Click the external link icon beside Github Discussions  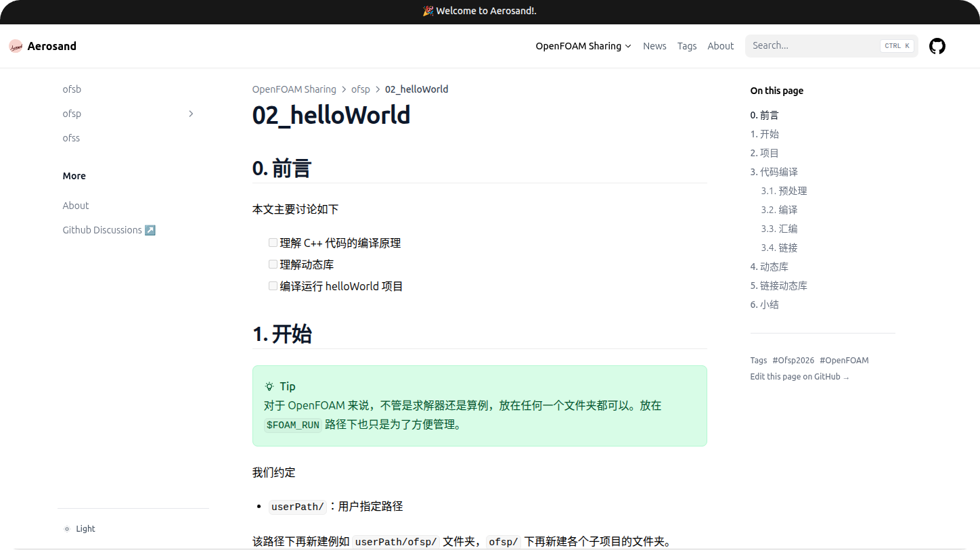pyautogui.click(x=150, y=230)
